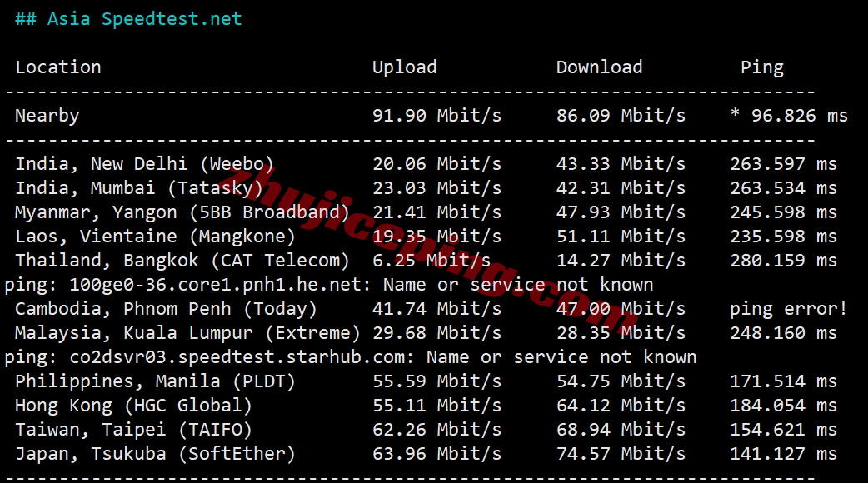868x483 pixels.
Task: Click the 'Nearby' row label
Action: point(47,116)
